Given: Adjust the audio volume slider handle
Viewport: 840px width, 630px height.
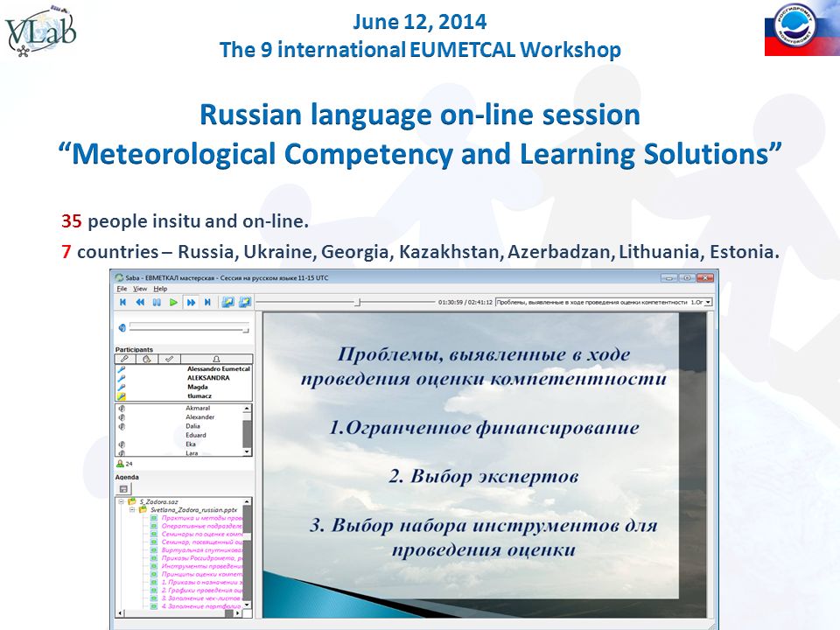Looking at the screenshot, I should tap(246, 330).
